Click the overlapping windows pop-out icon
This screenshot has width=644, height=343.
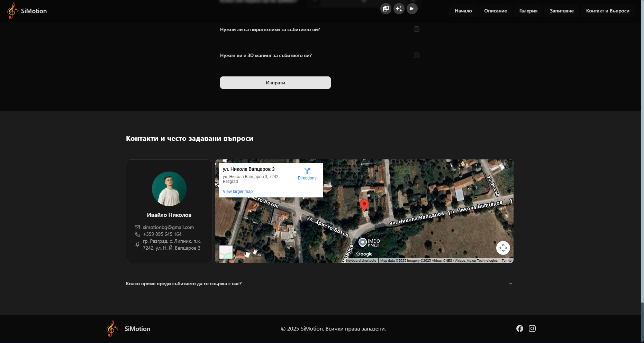386,9
